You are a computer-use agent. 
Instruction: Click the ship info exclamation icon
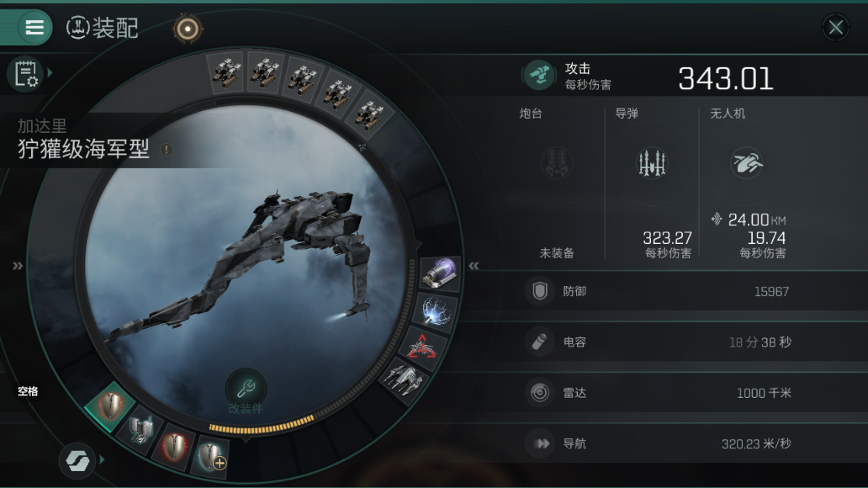[x=166, y=149]
